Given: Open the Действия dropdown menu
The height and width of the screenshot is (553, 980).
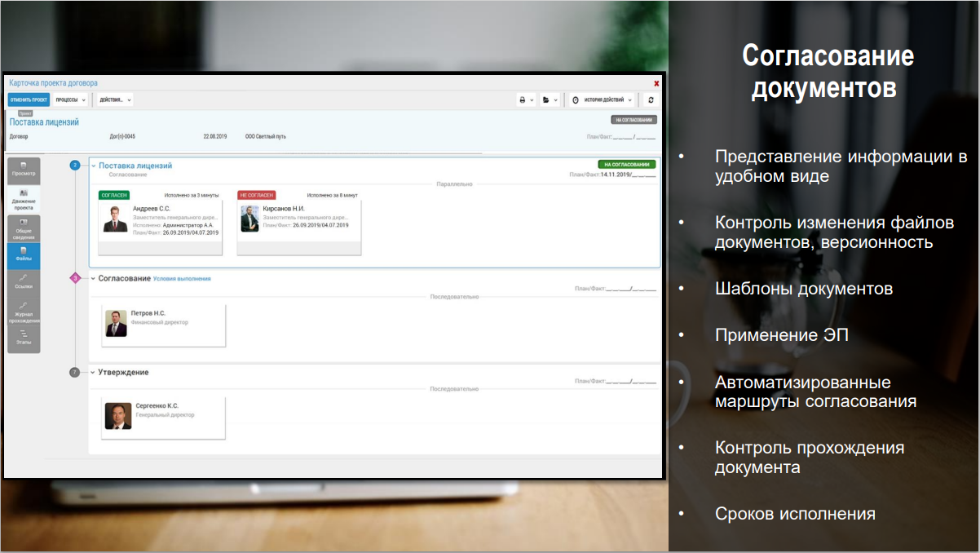Looking at the screenshot, I should tap(114, 100).
